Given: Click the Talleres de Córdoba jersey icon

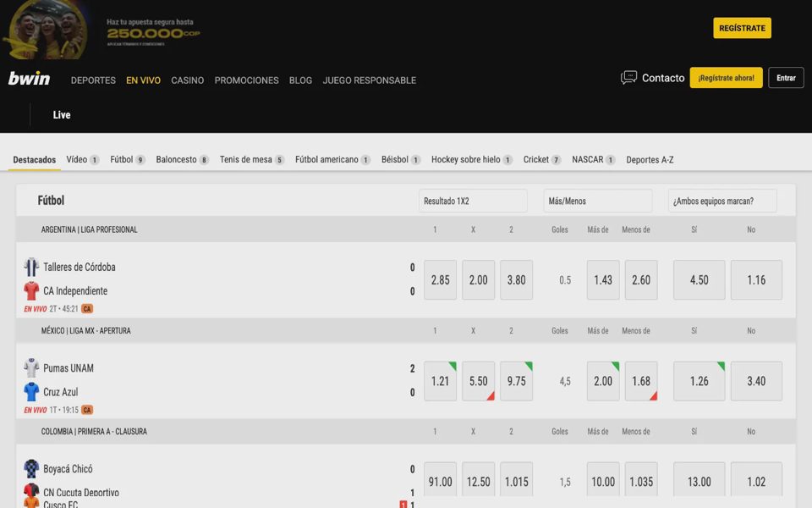Looking at the screenshot, I should tap(31, 267).
